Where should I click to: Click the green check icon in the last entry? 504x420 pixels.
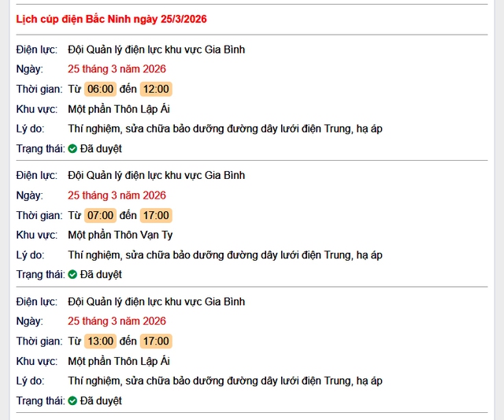click(72, 400)
